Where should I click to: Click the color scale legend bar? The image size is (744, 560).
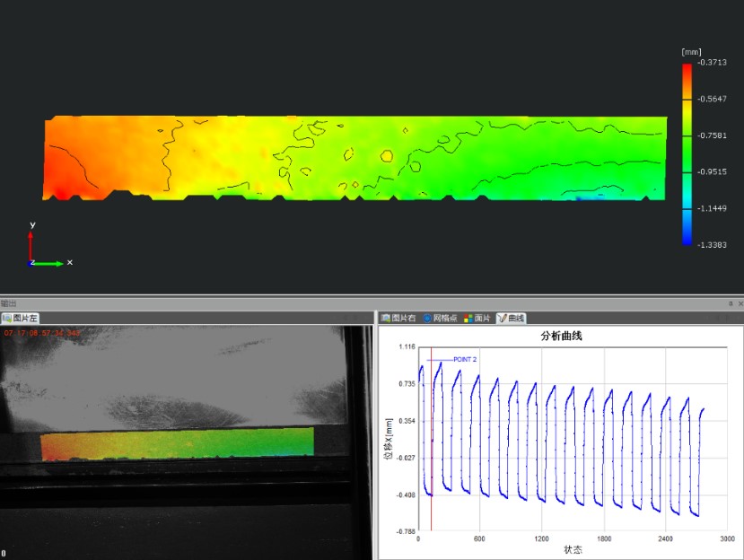pos(687,154)
